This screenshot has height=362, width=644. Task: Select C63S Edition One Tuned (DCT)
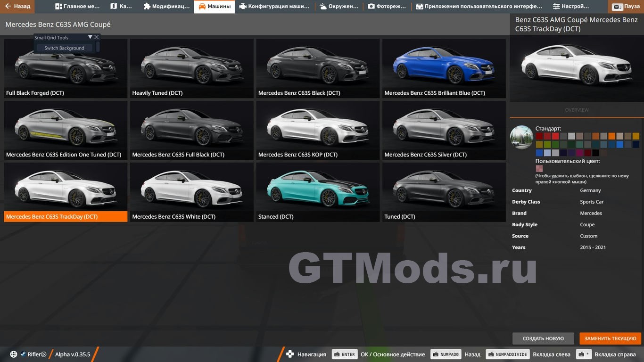pyautogui.click(x=66, y=131)
